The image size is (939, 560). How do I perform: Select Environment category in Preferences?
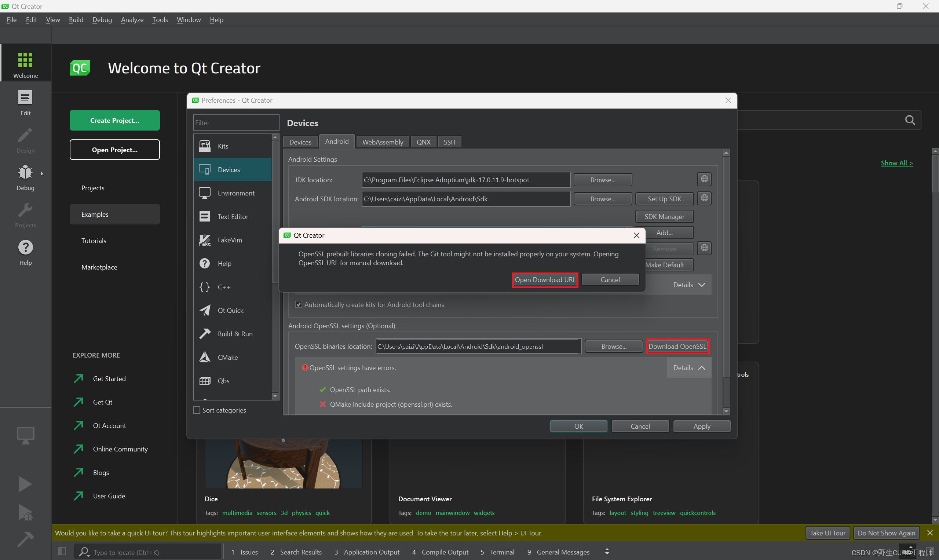233,193
